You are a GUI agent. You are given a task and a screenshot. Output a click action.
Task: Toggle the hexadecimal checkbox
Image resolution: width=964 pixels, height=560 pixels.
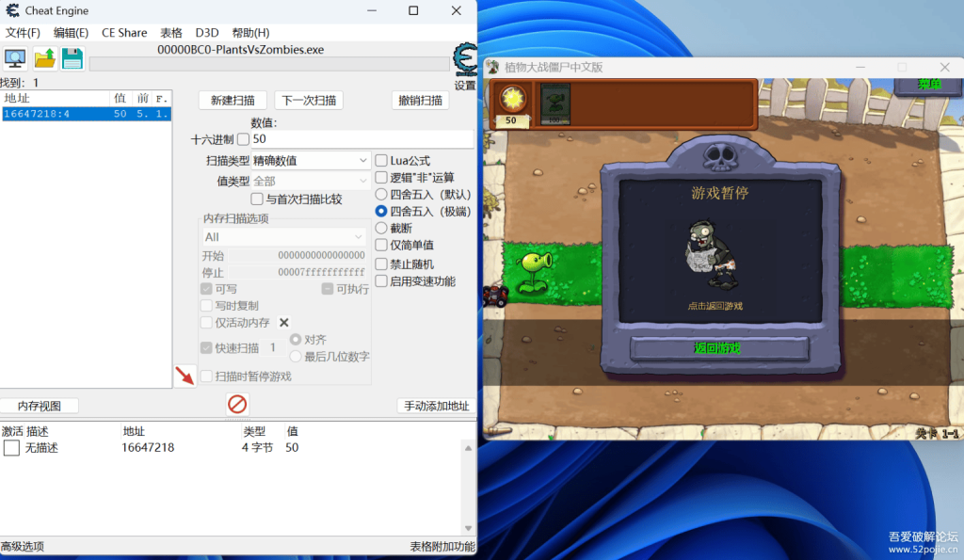(x=244, y=139)
